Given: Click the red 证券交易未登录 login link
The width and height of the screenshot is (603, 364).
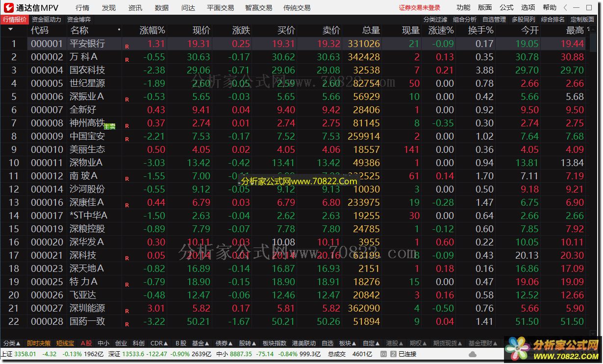Looking at the screenshot, I should pos(420,8).
